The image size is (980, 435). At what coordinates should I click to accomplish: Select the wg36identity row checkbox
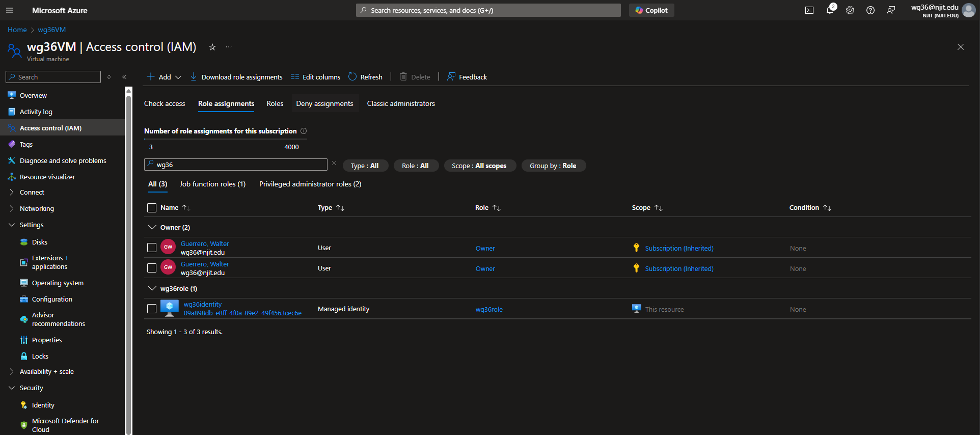tap(152, 309)
